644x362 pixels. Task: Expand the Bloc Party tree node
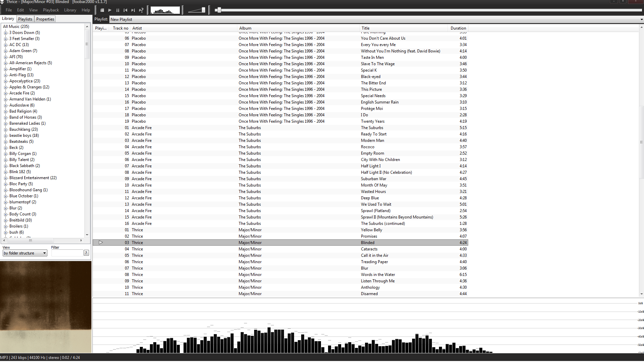coord(5,184)
